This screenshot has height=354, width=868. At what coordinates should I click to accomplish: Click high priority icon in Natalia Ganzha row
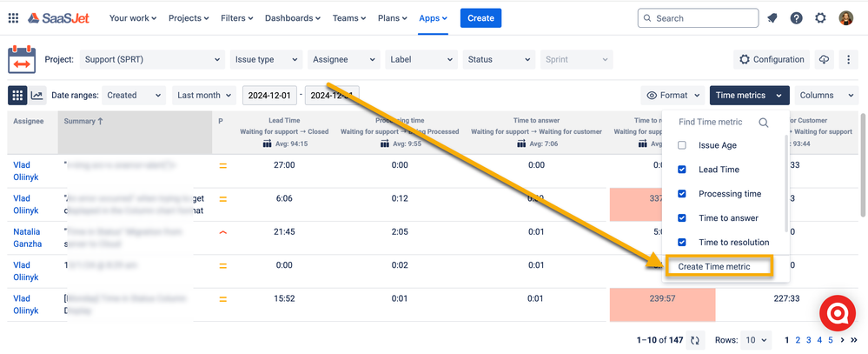click(223, 233)
